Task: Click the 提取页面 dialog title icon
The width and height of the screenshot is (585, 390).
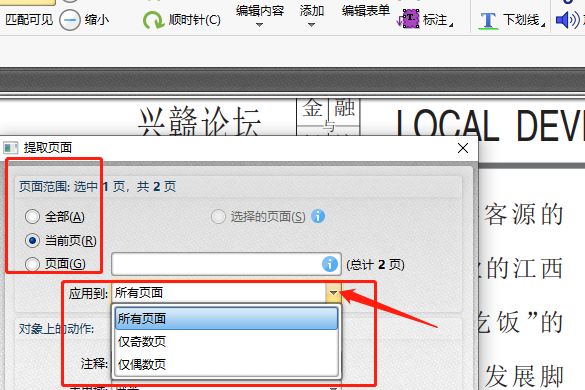Action: click(10, 148)
